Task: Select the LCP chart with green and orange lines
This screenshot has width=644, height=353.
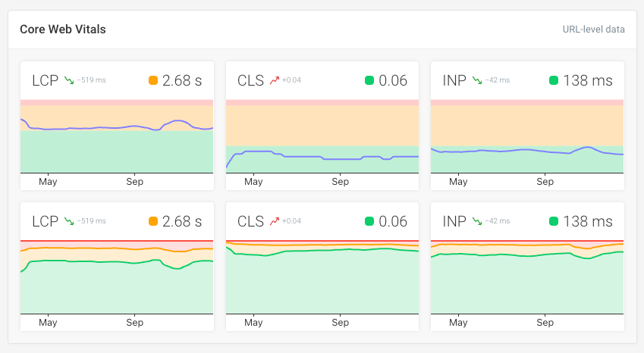Action: pos(117,276)
